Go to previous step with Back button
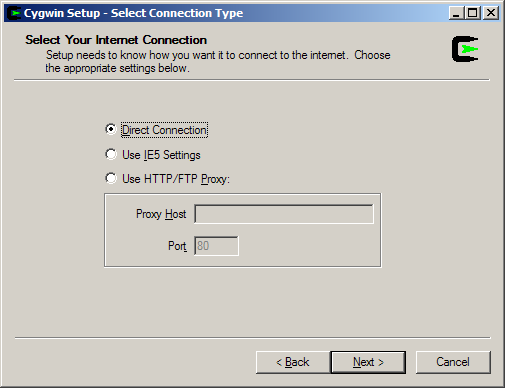505x388 pixels. (x=293, y=362)
